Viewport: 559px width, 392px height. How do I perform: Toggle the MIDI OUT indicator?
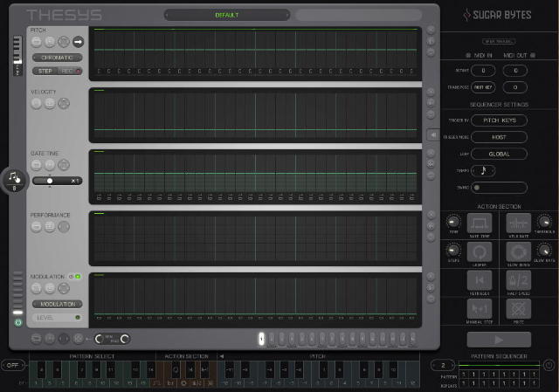(x=533, y=55)
